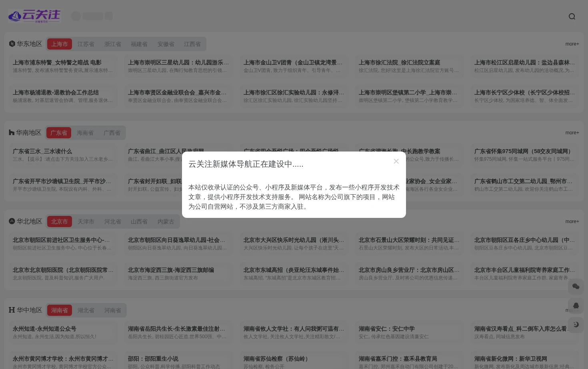The width and height of the screenshot is (588, 369).
Task: Click the WeChat floating sidebar icon
Action: pos(576,286)
